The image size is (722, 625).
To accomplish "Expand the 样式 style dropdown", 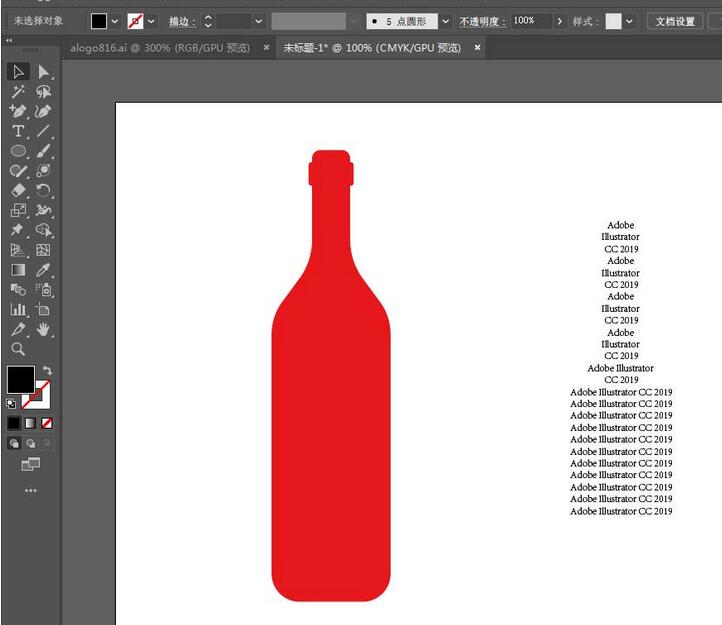I will pyautogui.click(x=630, y=21).
